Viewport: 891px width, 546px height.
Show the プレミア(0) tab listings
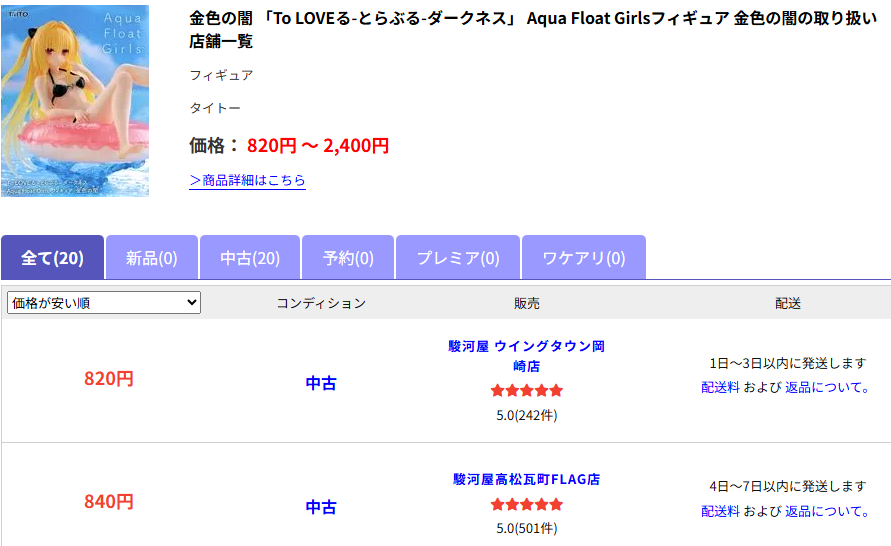[x=457, y=258]
